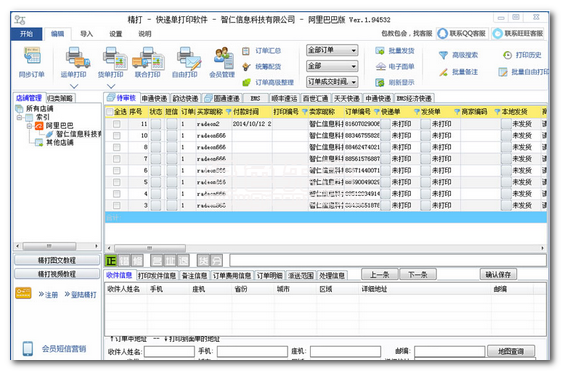The height and width of the screenshot is (371, 561).
Task: Click the 批量发货 batch shipping icon
Action: [x=380, y=51]
